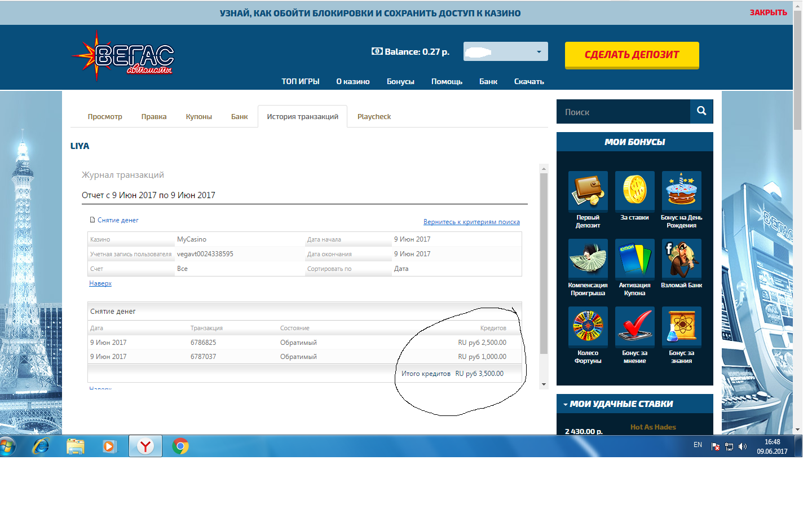Screen dimensions: 812x508
Task: Open the Банк item in the top navigation
Action: 488,81
